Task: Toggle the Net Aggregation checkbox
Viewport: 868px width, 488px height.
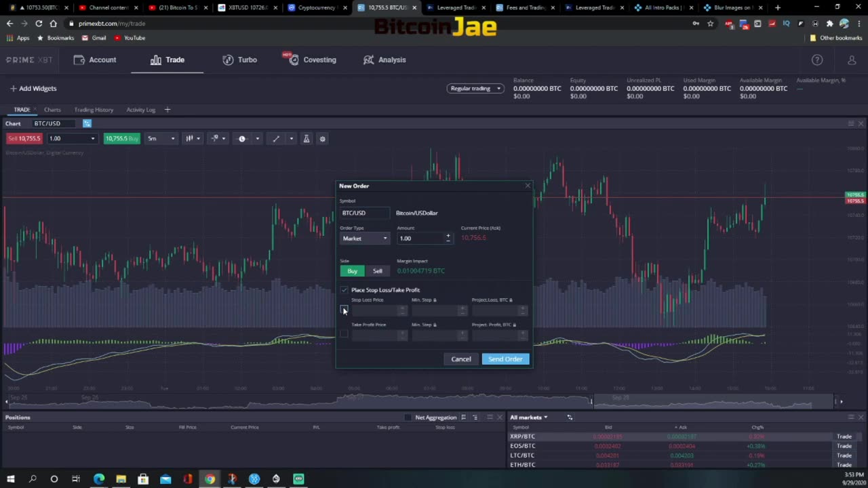Action: [408, 418]
